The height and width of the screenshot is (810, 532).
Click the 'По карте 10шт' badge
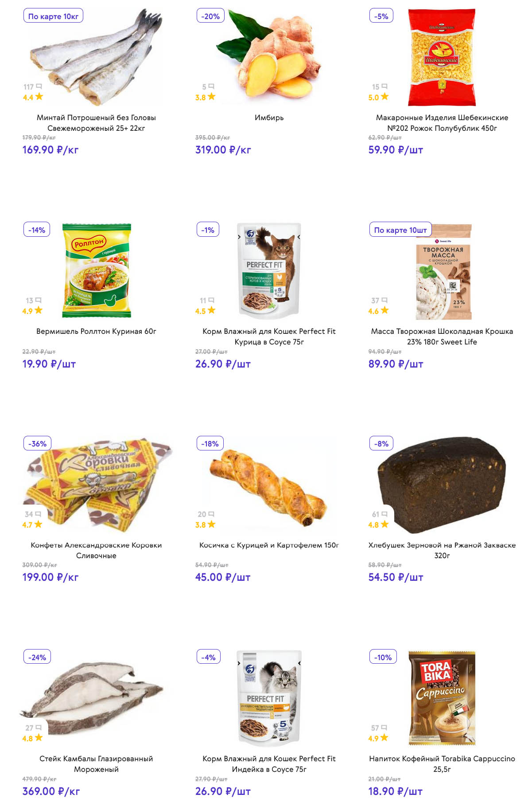(x=400, y=230)
